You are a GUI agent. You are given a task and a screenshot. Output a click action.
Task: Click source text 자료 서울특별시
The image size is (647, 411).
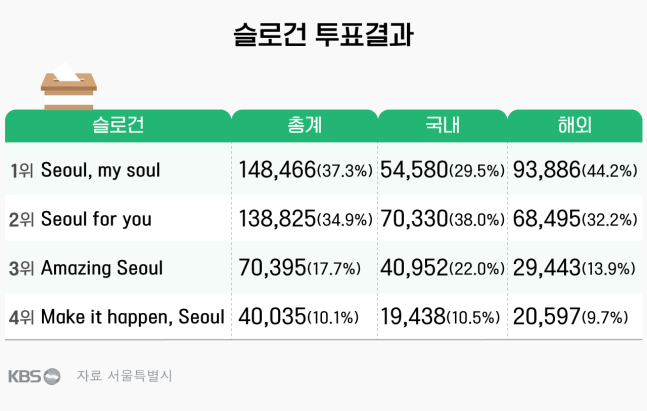(x=124, y=376)
